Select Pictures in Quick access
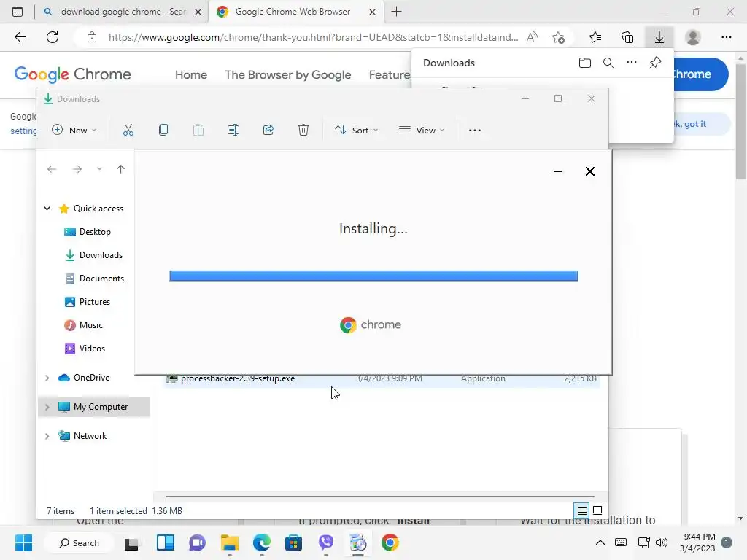This screenshot has height=560, width=747. pyautogui.click(x=94, y=302)
